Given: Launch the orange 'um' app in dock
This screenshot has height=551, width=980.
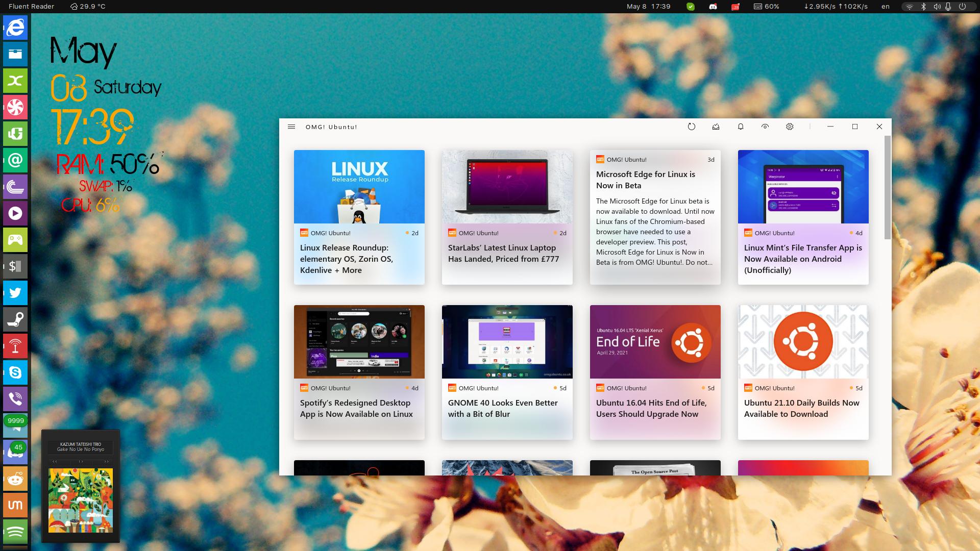Looking at the screenshot, I should point(15,505).
